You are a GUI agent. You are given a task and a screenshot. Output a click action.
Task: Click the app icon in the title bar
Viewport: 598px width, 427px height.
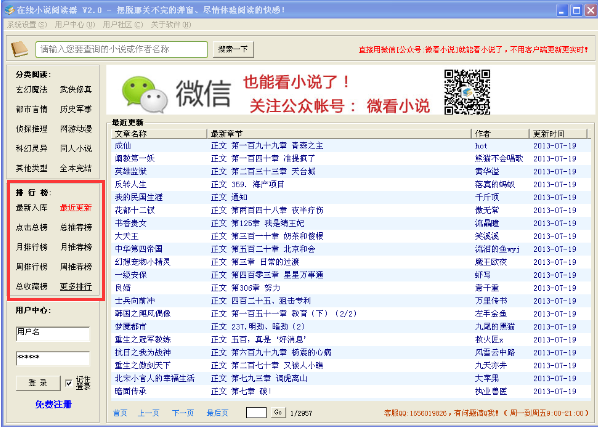(9, 10)
